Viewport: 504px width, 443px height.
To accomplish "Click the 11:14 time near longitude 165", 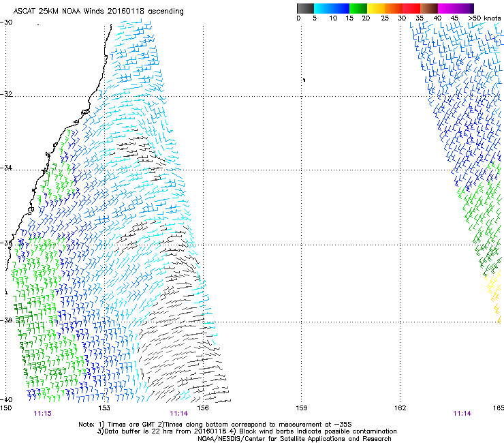I will [462, 414].
